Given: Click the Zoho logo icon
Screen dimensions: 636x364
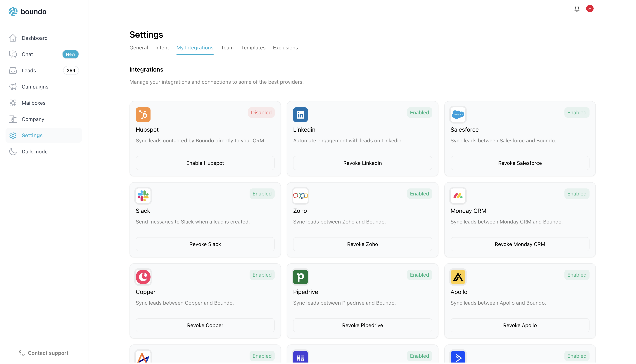Looking at the screenshot, I should coord(300,196).
